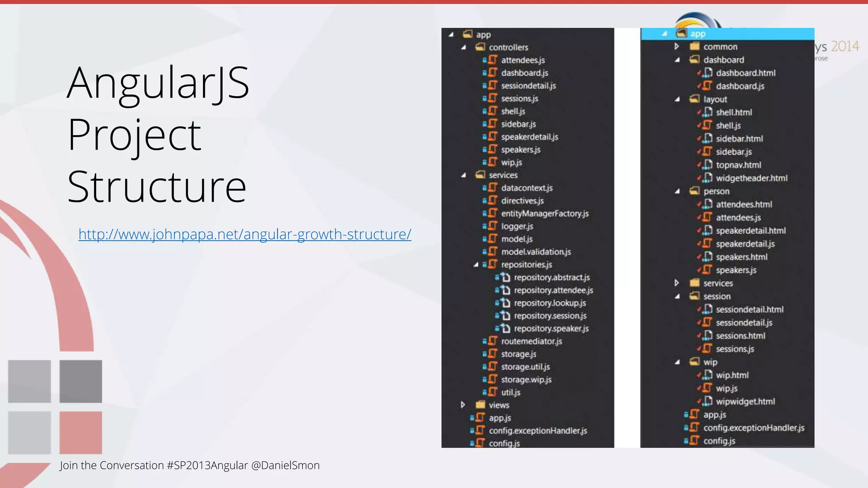The width and height of the screenshot is (868, 488).
Task: Collapse the app folder in left tree
Action: click(x=451, y=35)
